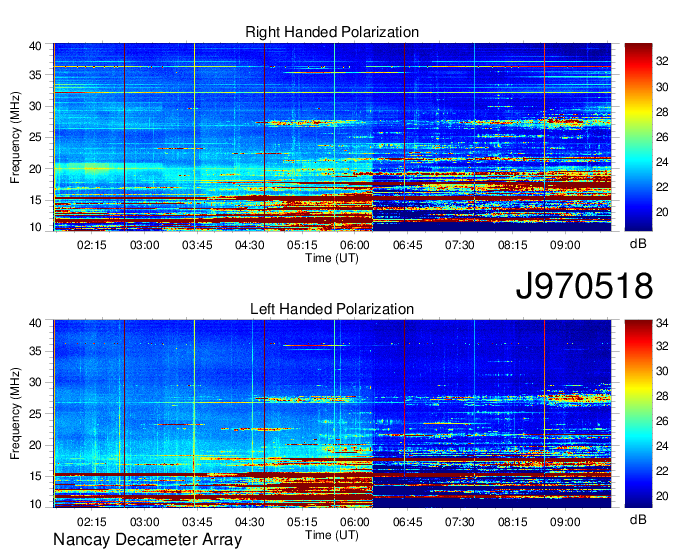Click the 09:00 time tick on Right Handed plot
This screenshot has height=552, width=680.
click(x=565, y=245)
